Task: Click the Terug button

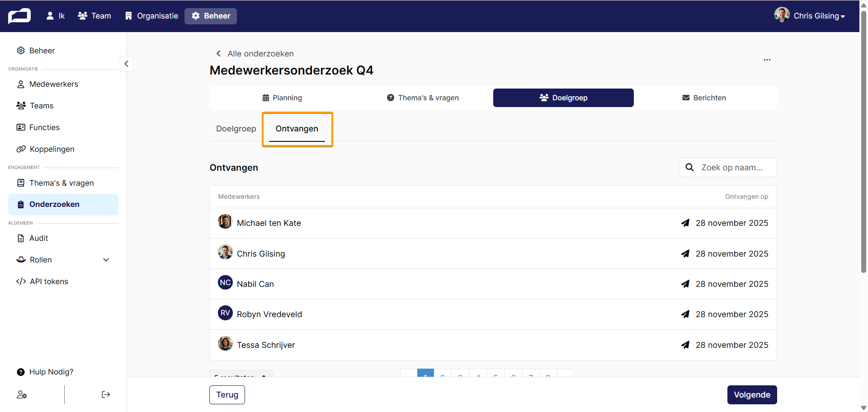Action: (227, 395)
